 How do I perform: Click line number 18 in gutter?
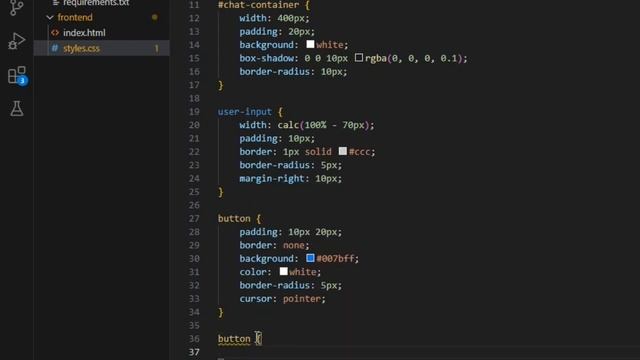coord(194,98)
